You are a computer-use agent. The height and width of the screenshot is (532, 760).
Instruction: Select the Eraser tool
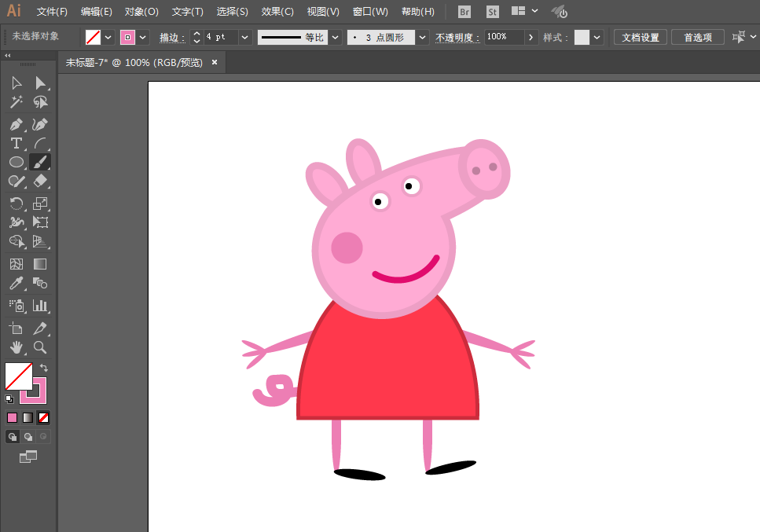(40, 182)
